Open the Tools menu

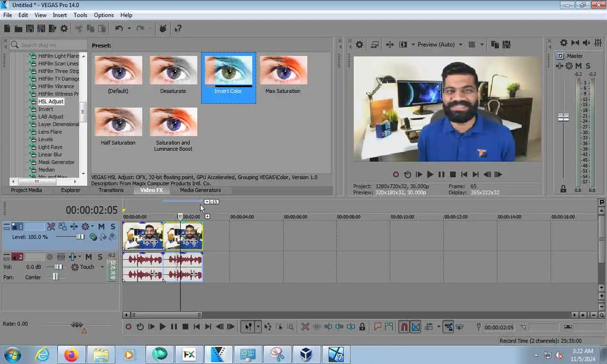click(x=80, y=15)
